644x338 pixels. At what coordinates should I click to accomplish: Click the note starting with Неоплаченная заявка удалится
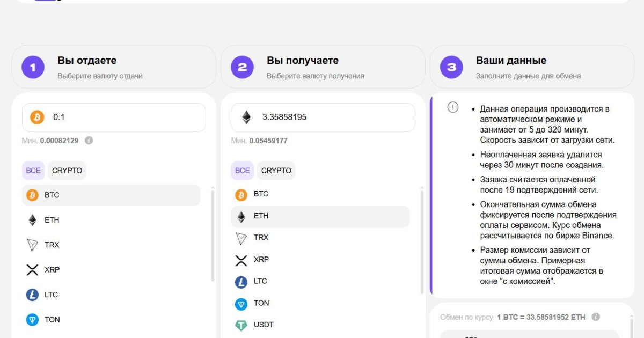(541, 160)
